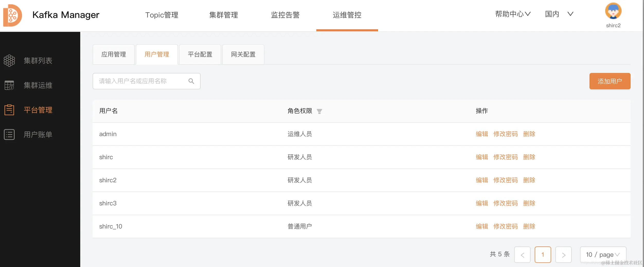
Task: Open the 国内 region dropdown
Action: pyautogui.click(x=559, y=14)
